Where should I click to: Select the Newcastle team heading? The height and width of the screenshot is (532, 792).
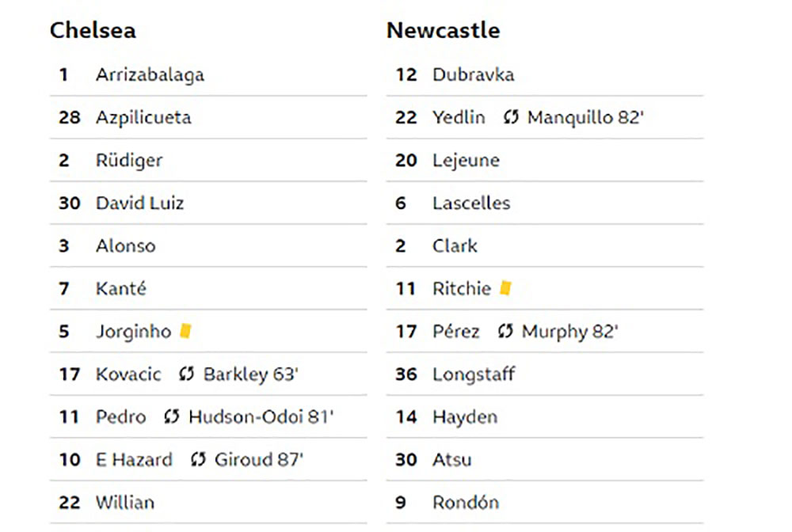point(443,30)
